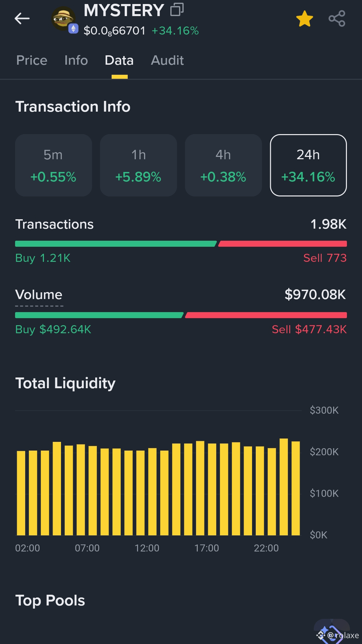Tap the back arrow icon
The height and width of the screenshot is (644, 362).
(22, 18)
